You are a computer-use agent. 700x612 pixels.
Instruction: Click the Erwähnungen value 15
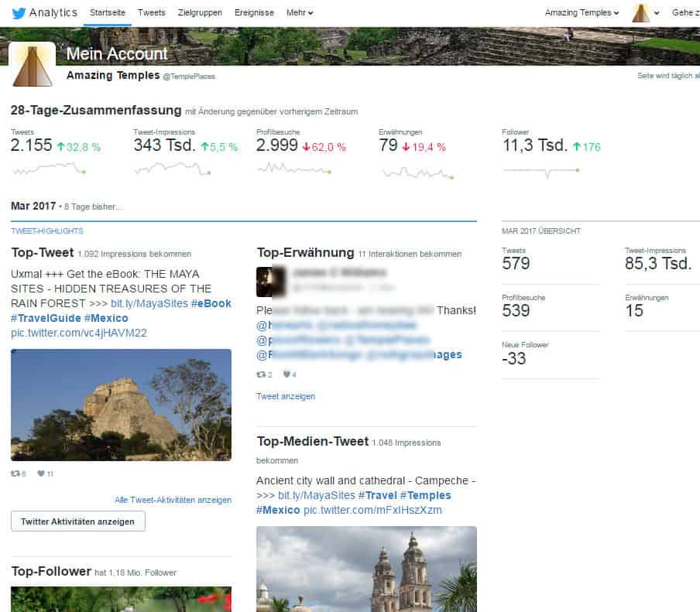[x=634, y=310]
